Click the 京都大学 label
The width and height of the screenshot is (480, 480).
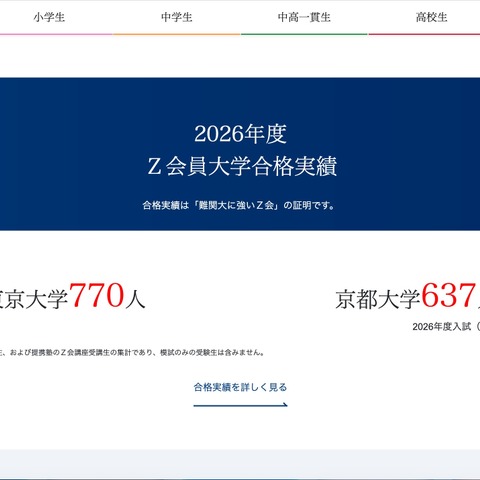pyautogui.click(x=378, y=299)
